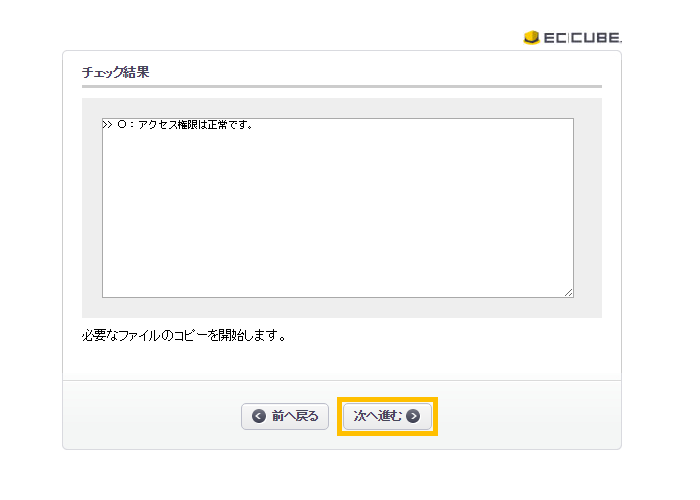Click the ○ mark in the result line
This screenshot has height=500, width=700.
tap(122, 126)
